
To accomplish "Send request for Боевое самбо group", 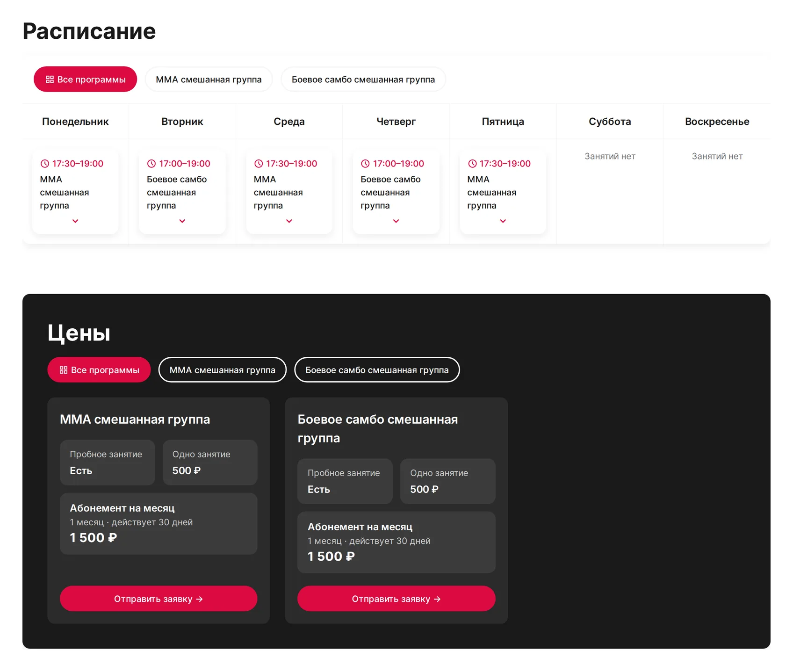I will (396, 599).
